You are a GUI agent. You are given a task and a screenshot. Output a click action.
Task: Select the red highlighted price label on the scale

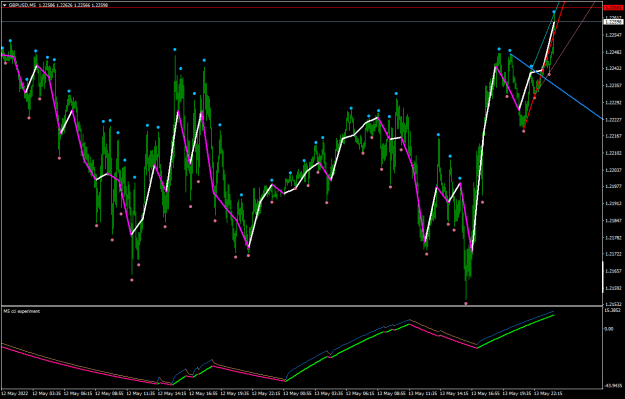pos(613,8)
